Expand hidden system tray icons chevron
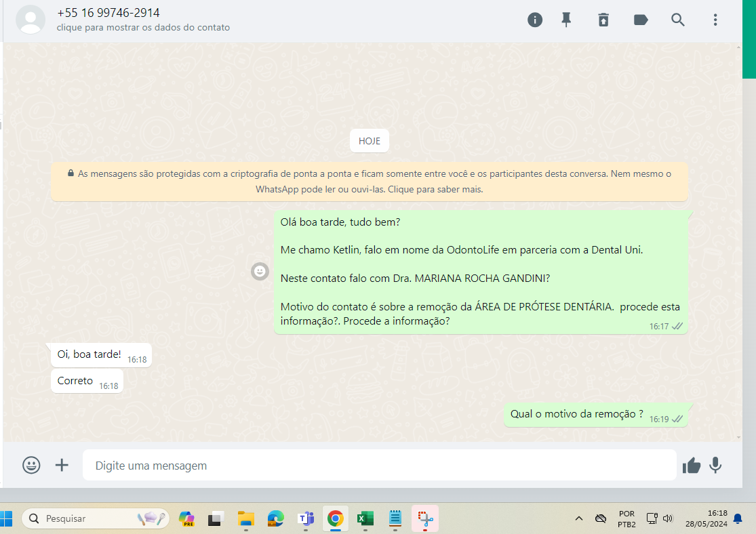The width and height of the screenshot is (756, 534). coord(579,518)
